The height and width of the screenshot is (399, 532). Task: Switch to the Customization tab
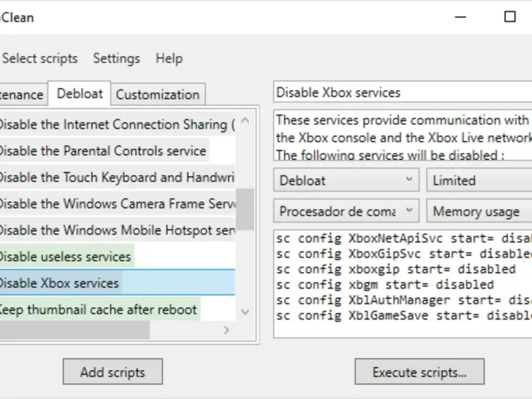tap(158, 94)
